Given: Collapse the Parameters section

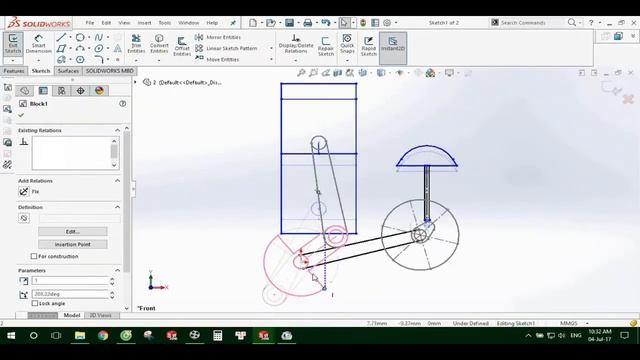Looking at the screenshot, I should click(x=118, y=270).
